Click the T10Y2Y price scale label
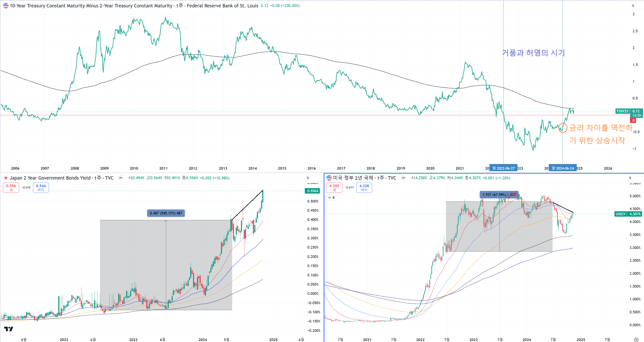The height and width of the screenshot is (342, 644). click(x=622, y=111)
